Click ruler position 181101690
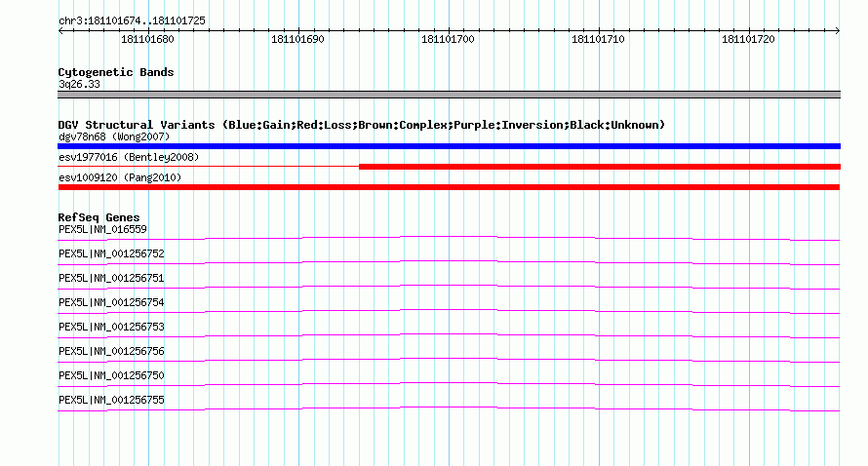 click(297, 39)
